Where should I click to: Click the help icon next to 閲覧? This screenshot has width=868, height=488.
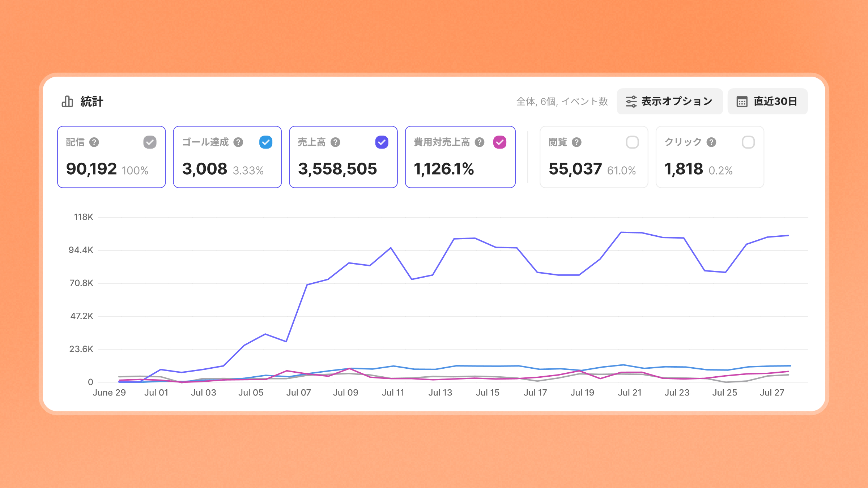(576, 142)
